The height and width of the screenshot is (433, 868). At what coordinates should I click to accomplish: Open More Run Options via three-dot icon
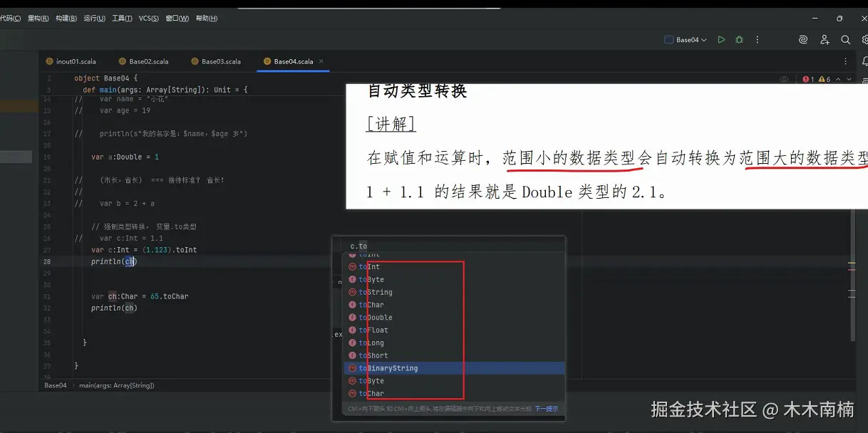[758, 40]
